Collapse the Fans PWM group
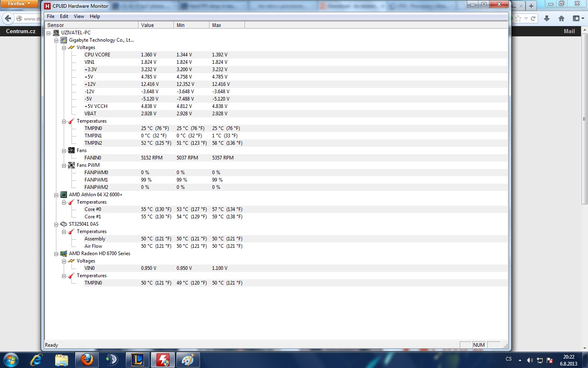This screenshot has height=368, width=588. click(64, 165)
